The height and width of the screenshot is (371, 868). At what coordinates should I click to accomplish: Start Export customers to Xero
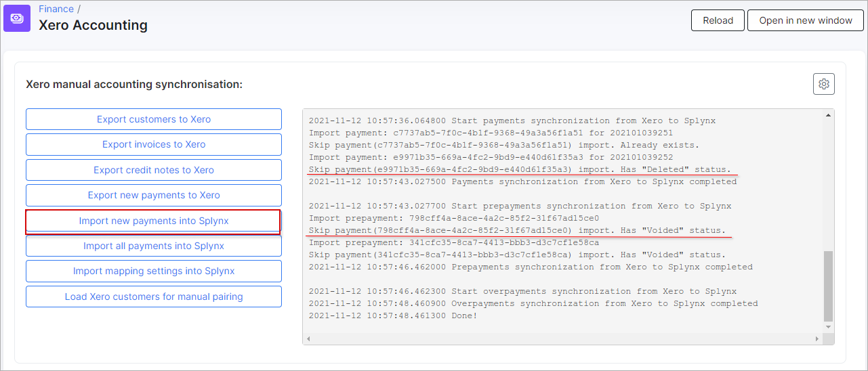[x=154, y=119]
